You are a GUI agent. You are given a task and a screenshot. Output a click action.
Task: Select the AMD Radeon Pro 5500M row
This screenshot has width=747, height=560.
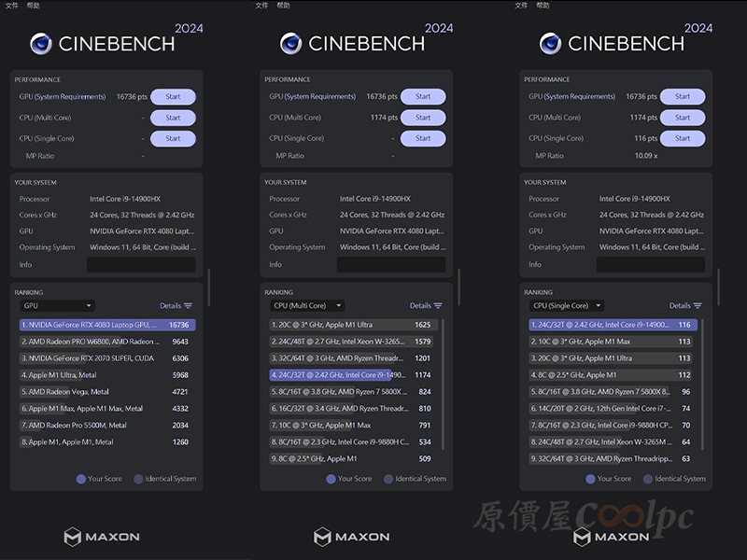[107, 426]
